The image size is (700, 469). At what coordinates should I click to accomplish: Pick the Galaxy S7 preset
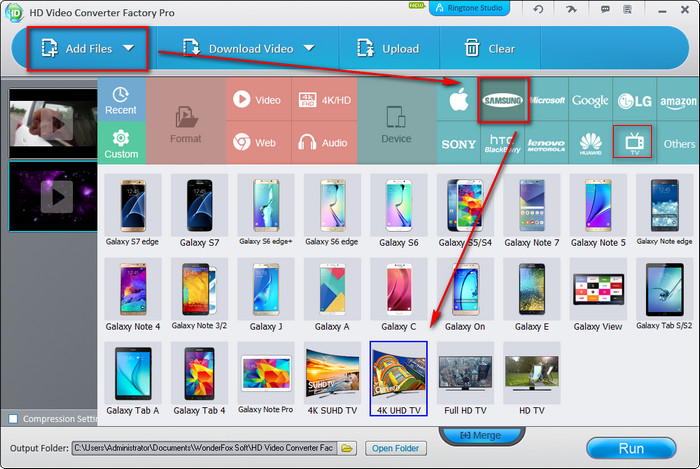coord(200,211)
